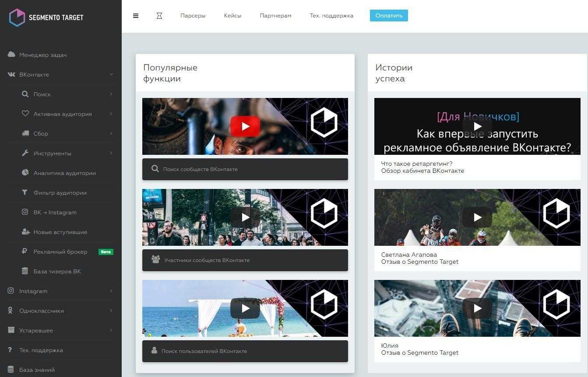Click Поиск сообществ ВКонтакте button
The image size is (588, 377).
(x=245, y=169)
